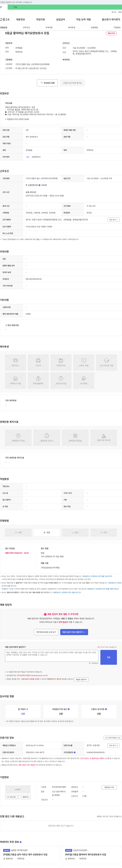Click the 고용24 site logo
Image resolution: width=122 pixels, height=868 pixels.
pos(5,19)
